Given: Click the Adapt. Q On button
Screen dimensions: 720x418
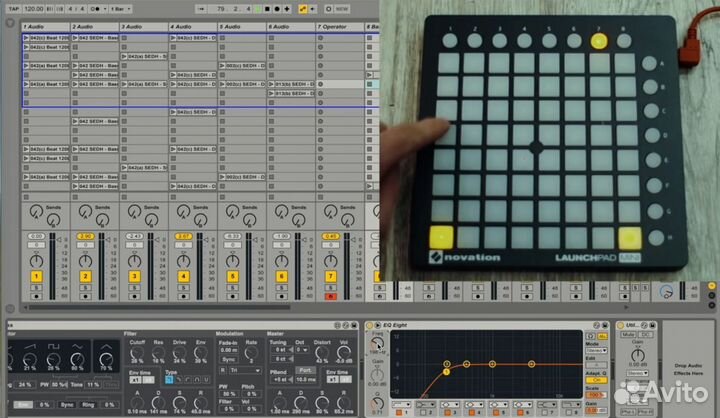Looking at the screenshot, I should (596, 380).
